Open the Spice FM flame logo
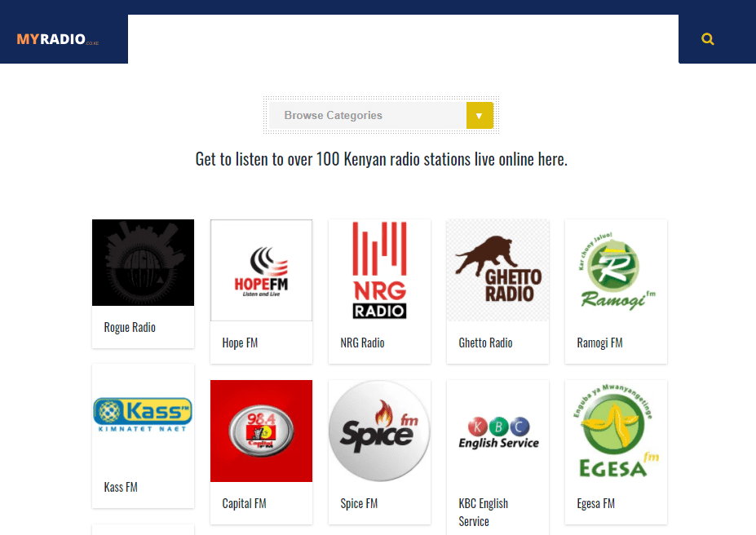Image resolution: width=756 pixels, height=535 pixels. tap(379, 431)
